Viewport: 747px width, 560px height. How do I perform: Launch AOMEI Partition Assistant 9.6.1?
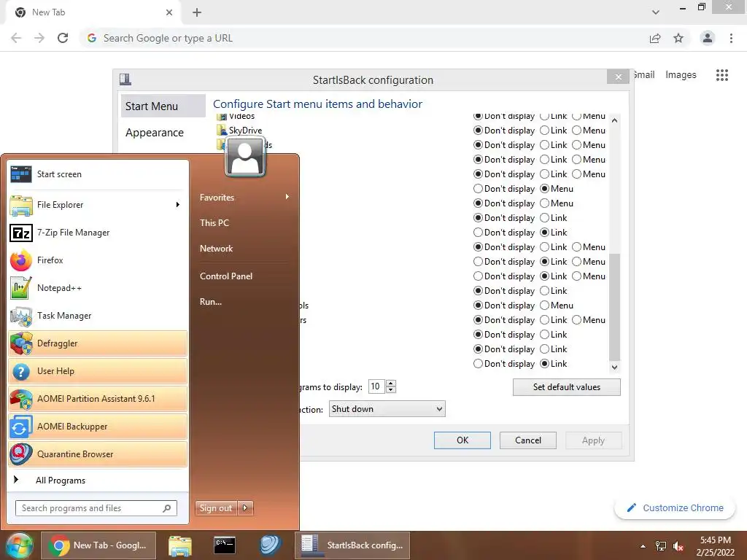tap(98, 399)
